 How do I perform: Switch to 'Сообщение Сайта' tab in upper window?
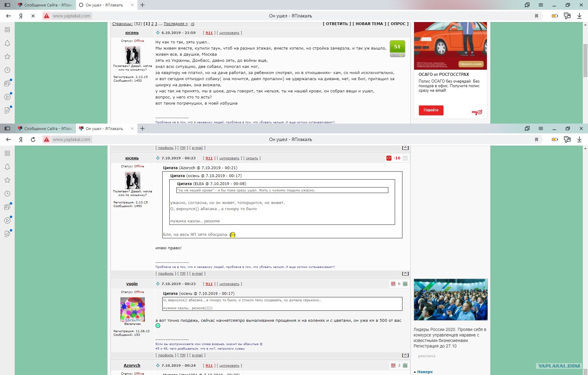tap(45, 5)
